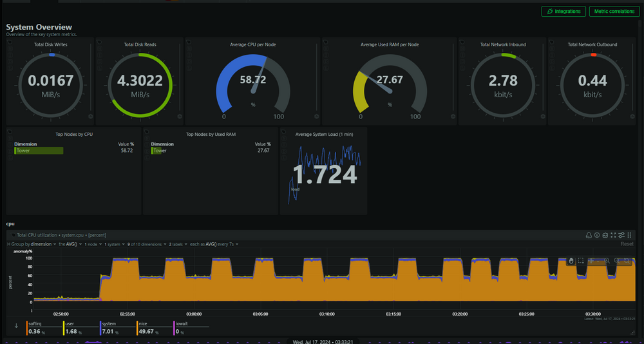Image resolution: width=644 pixels, height=344 pixels.
Task: Click the chart resize handle at bottom-right corner
Action: tap(632, 332)
